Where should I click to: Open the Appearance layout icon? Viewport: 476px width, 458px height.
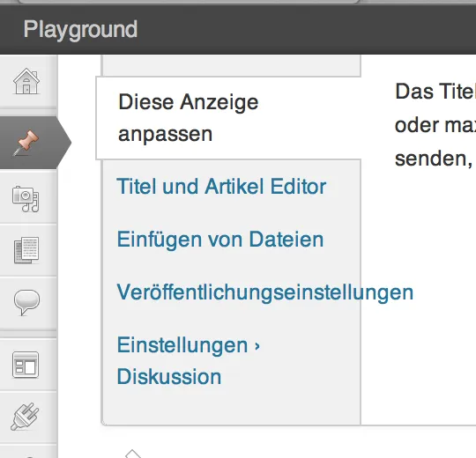(x=26, y=365)
